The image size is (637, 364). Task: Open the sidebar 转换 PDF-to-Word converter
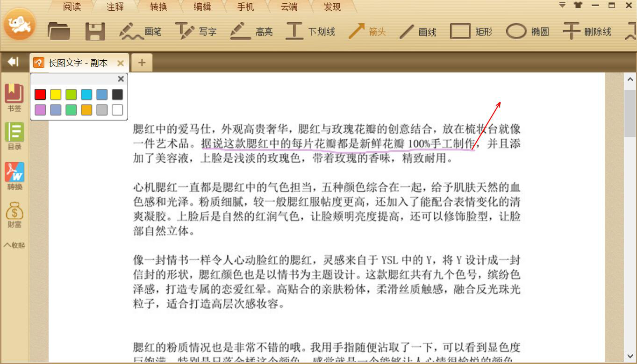coord(14,176)
